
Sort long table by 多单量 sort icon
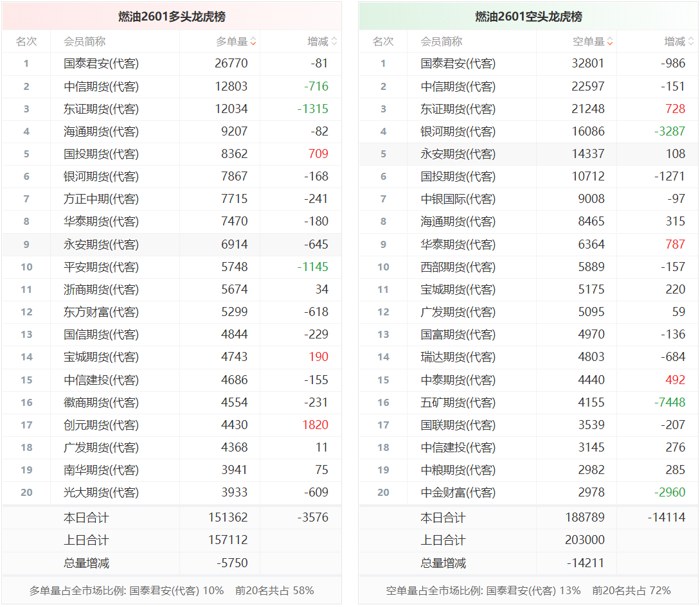pos(253,42)
